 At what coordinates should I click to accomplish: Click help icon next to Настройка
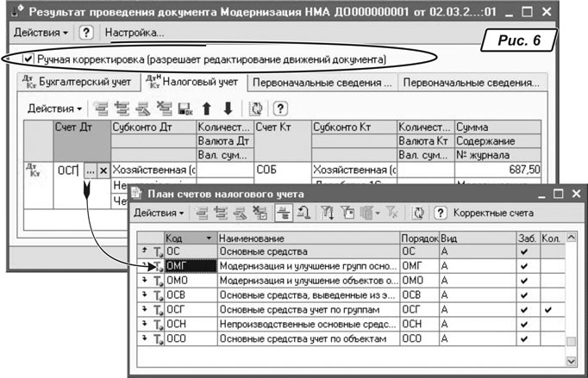(86, 33)
